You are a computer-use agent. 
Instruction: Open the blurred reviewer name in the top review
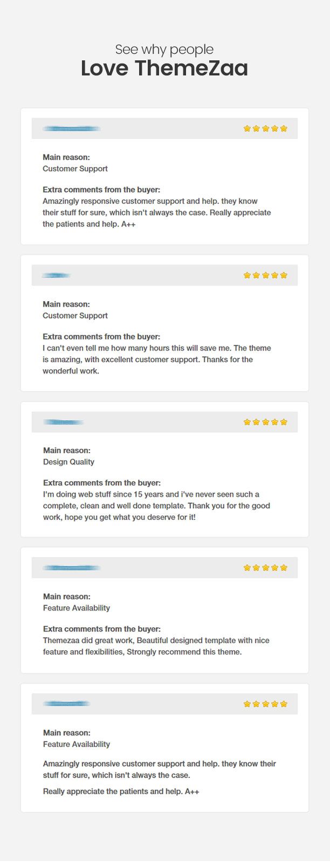click(72, 129)
